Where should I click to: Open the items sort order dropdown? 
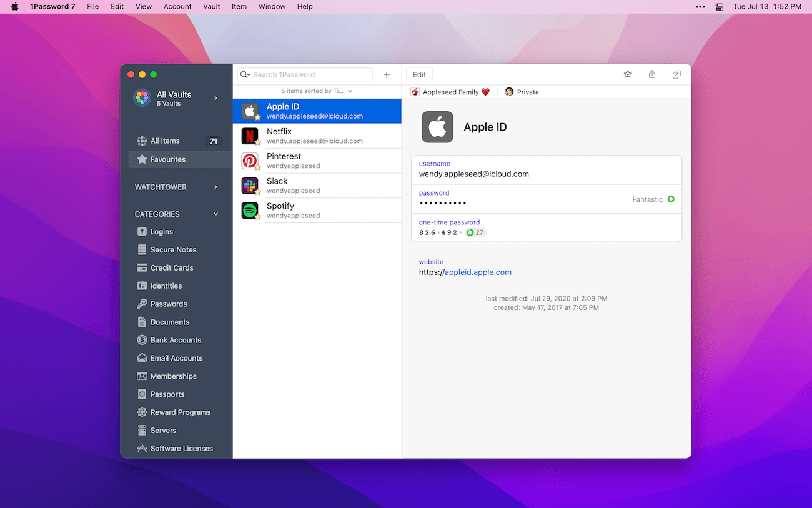coord(316,91)
